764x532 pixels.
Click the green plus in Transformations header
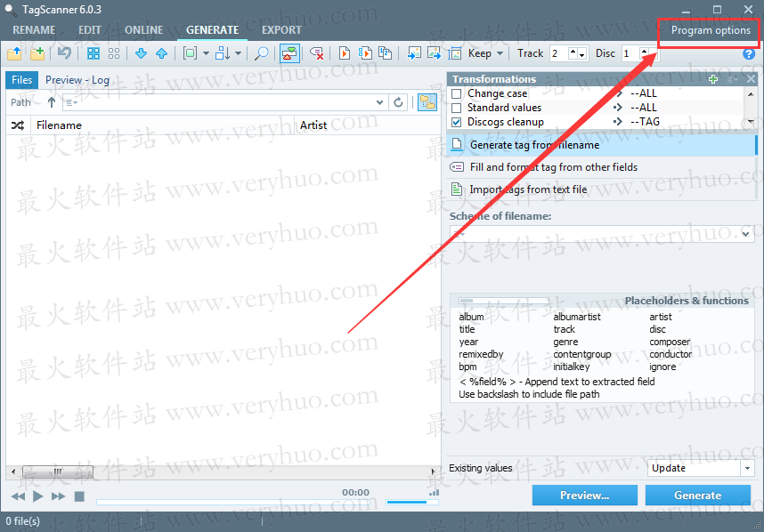[x=713, y=79]
